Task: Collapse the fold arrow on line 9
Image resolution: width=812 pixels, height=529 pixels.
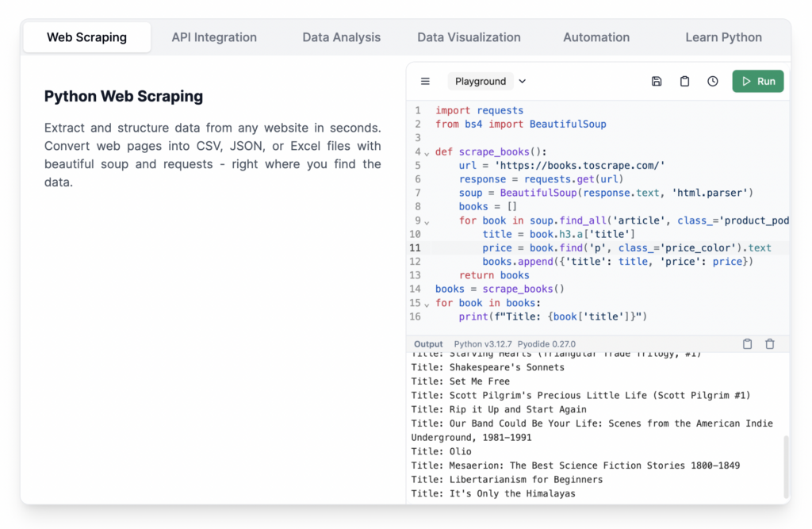Action: point(427,221)
